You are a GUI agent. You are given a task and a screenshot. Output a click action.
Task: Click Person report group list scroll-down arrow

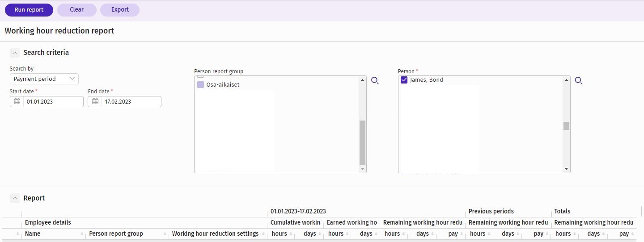point(362,169)
